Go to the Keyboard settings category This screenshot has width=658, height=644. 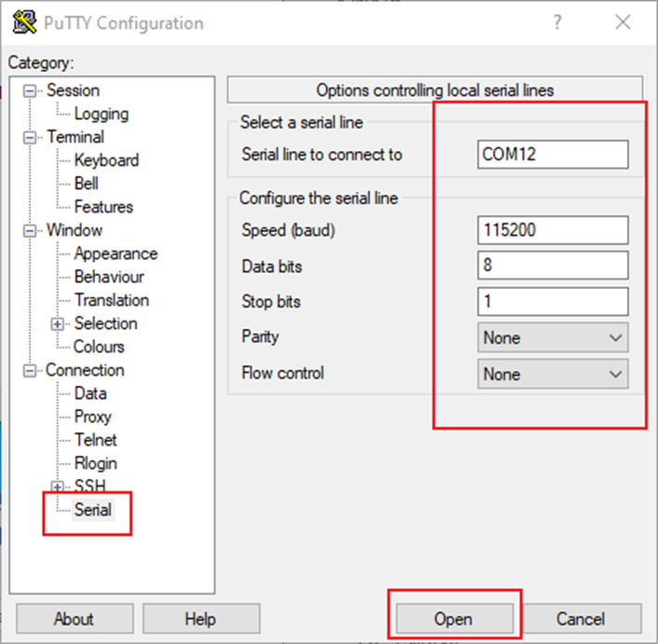106,160
